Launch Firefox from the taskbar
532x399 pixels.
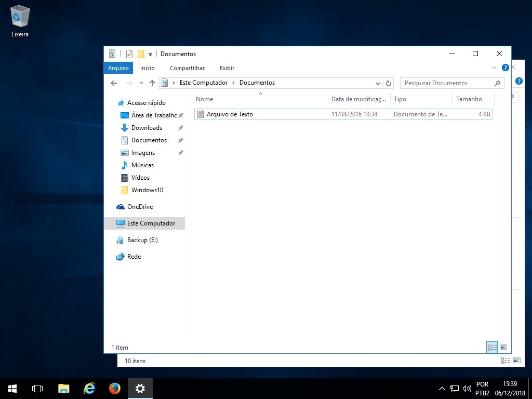click(x=115, y=388)
